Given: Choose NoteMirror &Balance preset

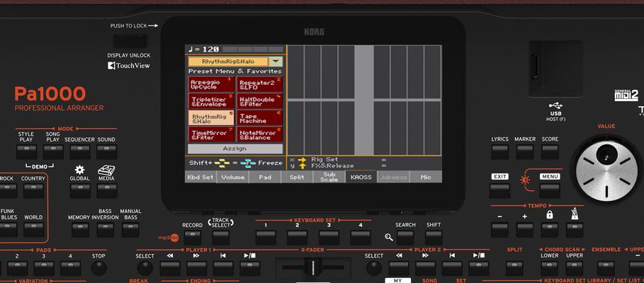Looking at the screenshot, I should click(259, 134).
